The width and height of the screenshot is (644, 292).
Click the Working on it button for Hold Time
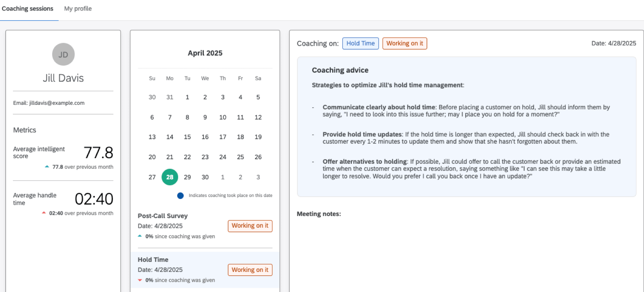click(x=250, y=269)
